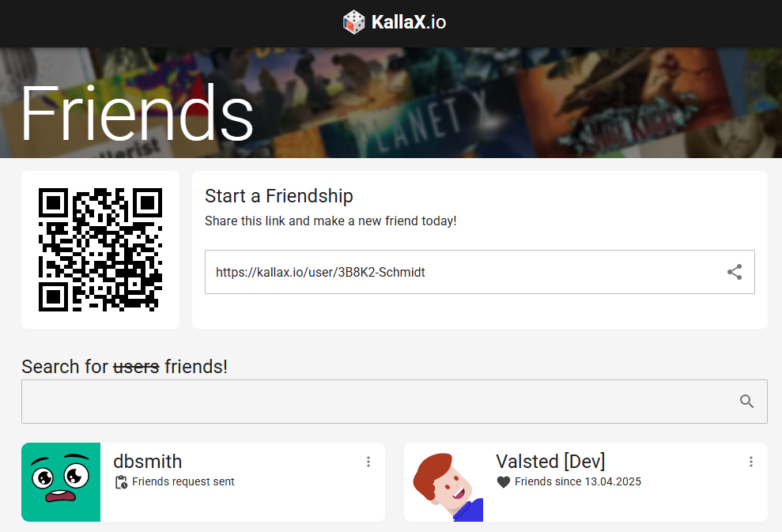Open the dbsmith profile name
Viewport: 782px width, 532px height.
click(148, 462)
